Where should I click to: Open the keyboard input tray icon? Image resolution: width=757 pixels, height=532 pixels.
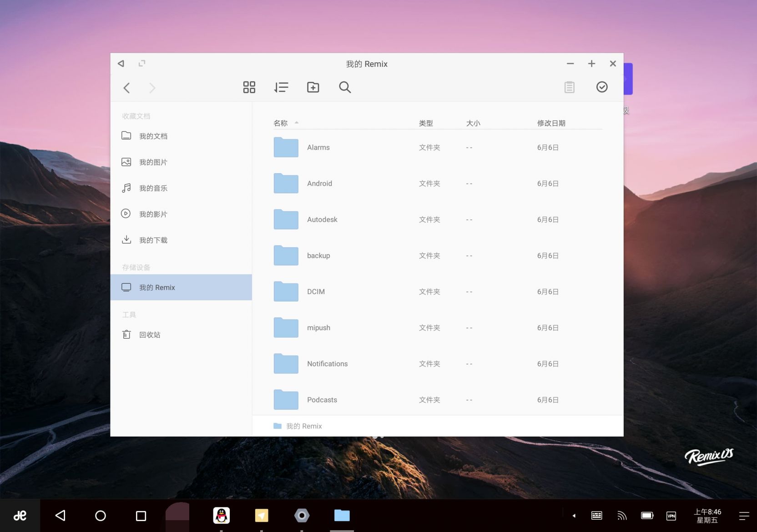point(596,516)
